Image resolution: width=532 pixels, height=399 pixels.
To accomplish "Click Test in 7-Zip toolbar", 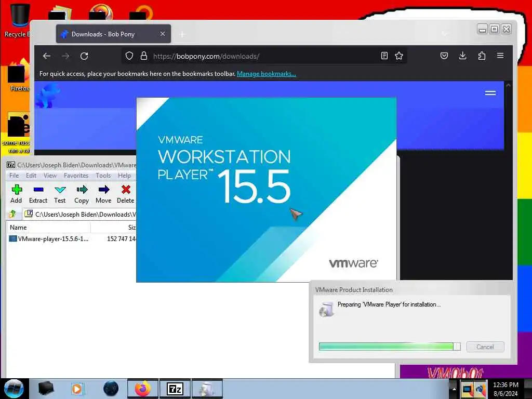I will (60, 194).
